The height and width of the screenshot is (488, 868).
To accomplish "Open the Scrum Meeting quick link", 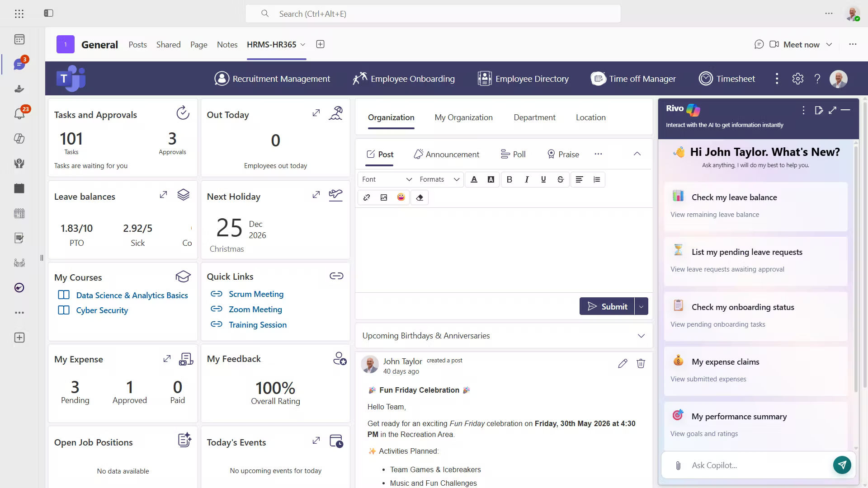I will pos(256,294).
